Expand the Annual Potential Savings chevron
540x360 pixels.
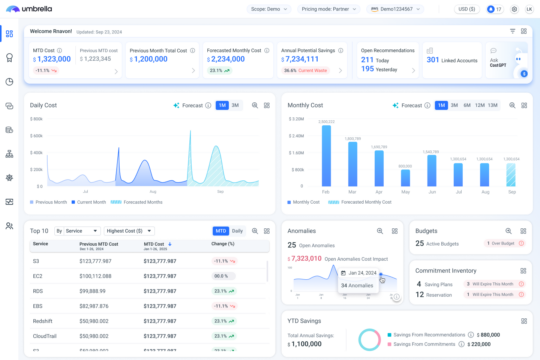[x=340, y=71]
